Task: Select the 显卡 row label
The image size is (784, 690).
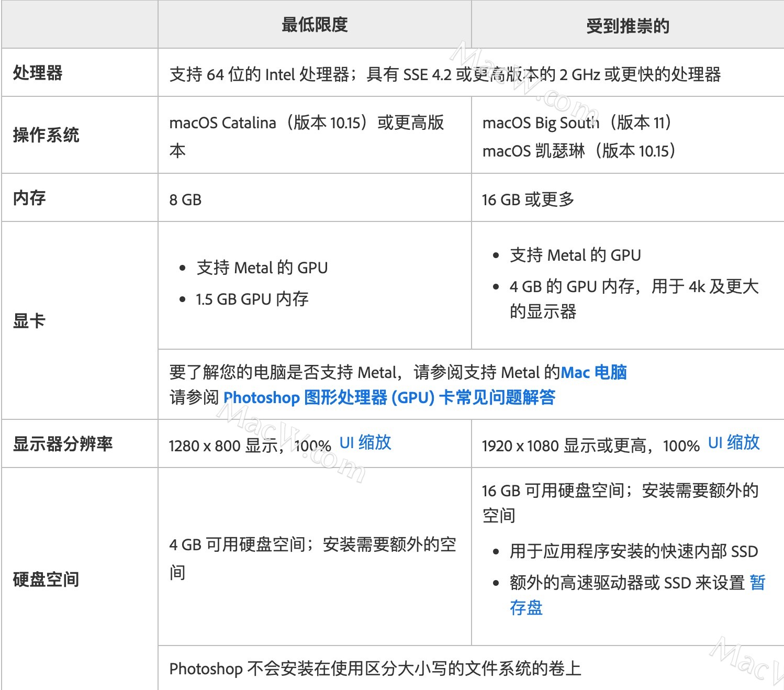Action: point(29,320)
